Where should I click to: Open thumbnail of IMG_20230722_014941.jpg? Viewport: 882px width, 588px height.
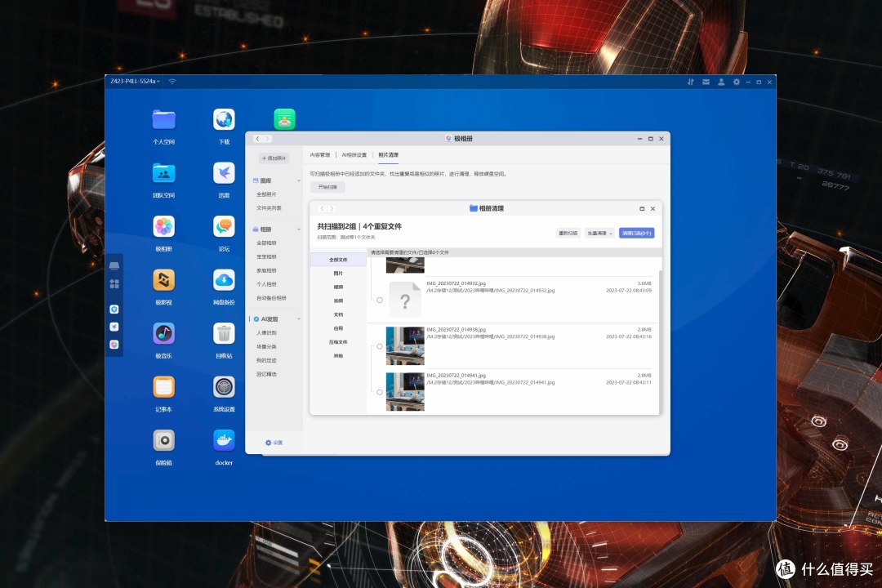click(x=405, y=392)
